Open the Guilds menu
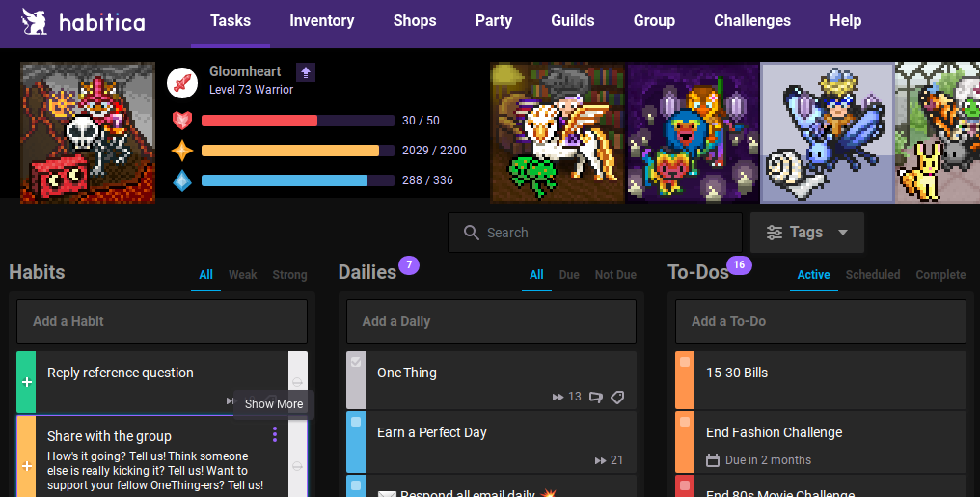The height and width of the screenshot is (497, 980). [573, 21]
